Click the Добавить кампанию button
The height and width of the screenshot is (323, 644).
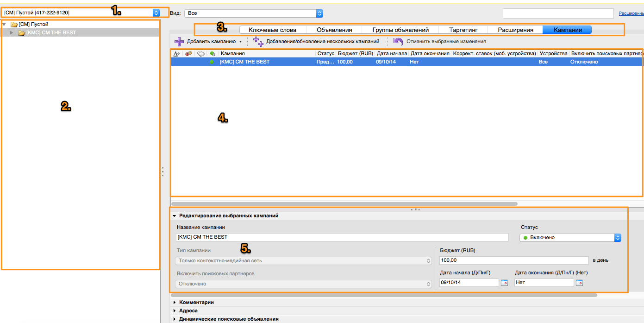[208, 42]
